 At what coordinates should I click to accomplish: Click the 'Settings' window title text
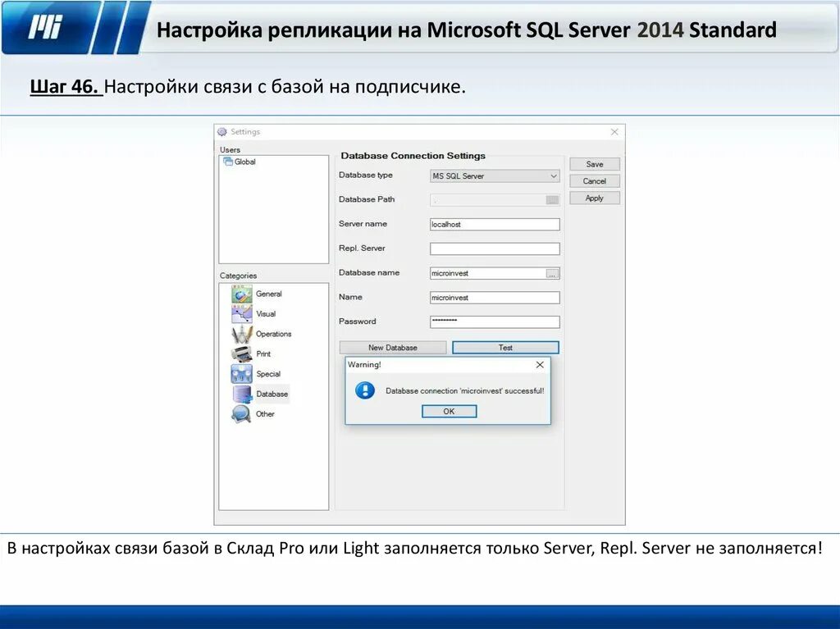coord(245,132)
